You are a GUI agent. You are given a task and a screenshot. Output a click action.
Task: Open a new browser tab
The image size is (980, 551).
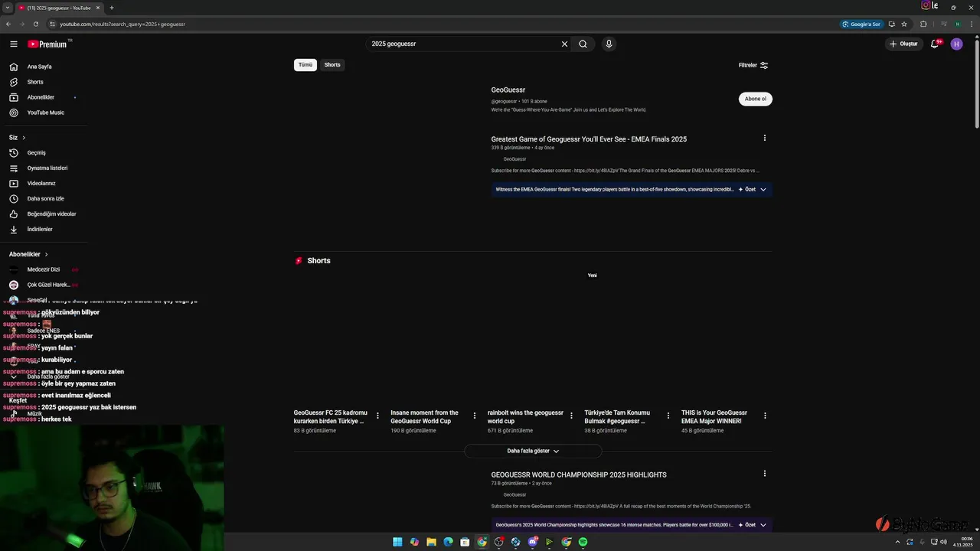112,8
